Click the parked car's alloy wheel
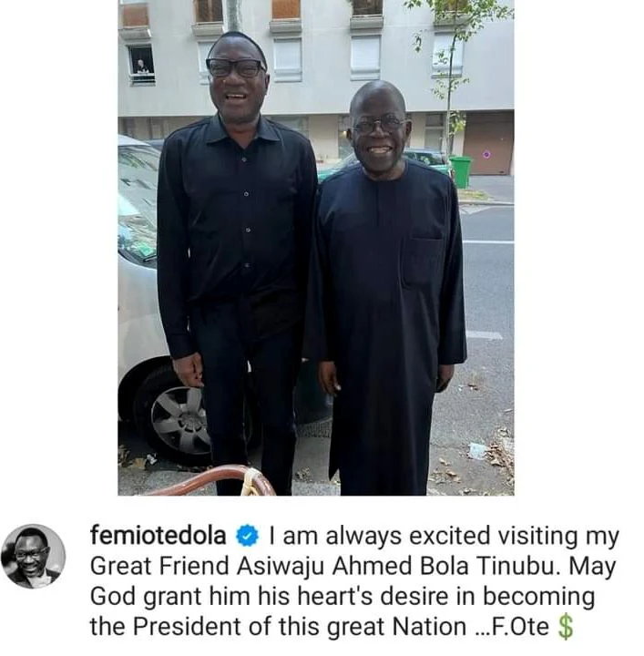644x656 pixels. pyautogui.click(x=179, y=420)
